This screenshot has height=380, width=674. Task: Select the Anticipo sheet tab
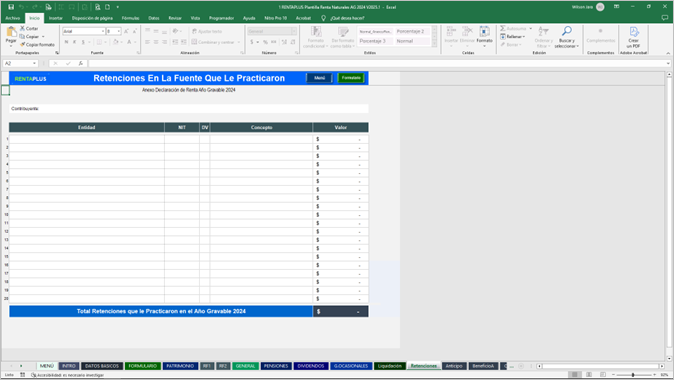click(x=454, y=366)
